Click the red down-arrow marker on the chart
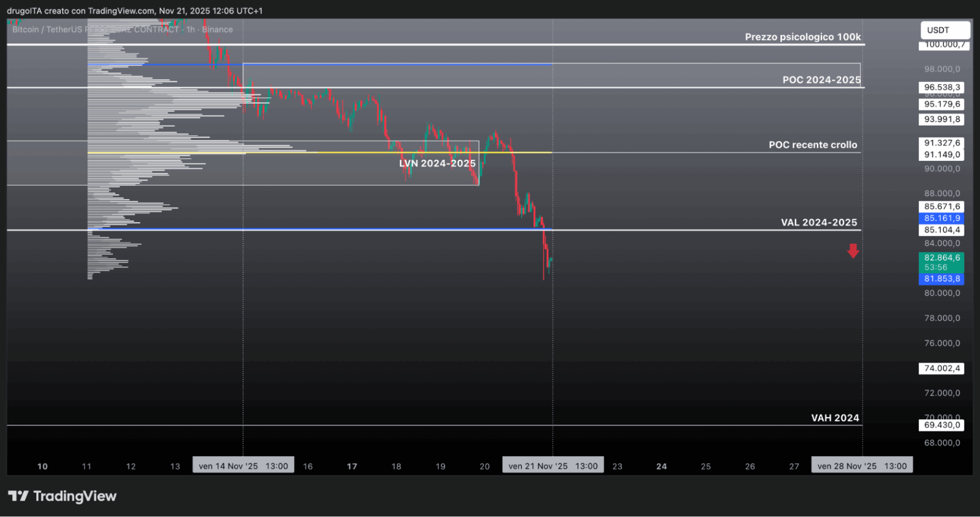Viewport: 980px width, 517px height. coord(852,251)
